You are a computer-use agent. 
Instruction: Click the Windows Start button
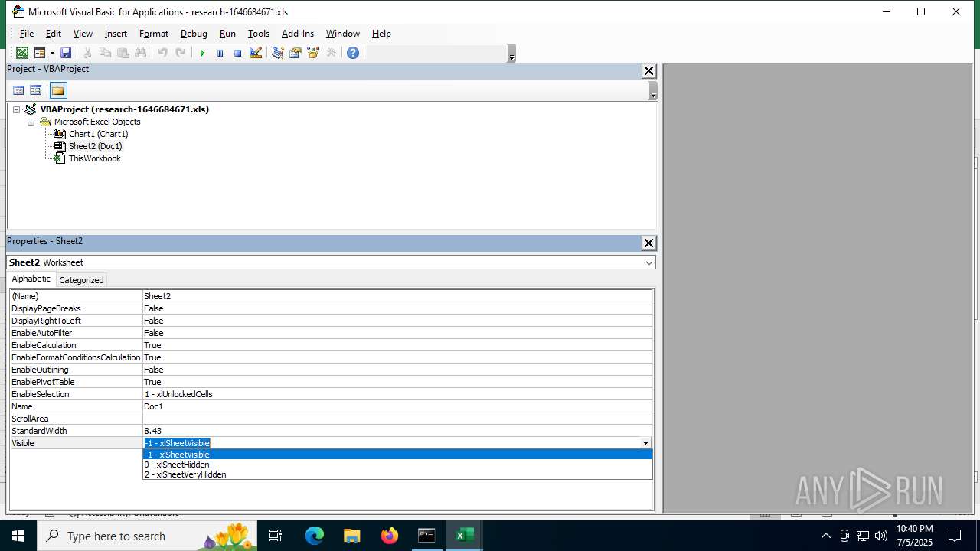pos(18,536)
